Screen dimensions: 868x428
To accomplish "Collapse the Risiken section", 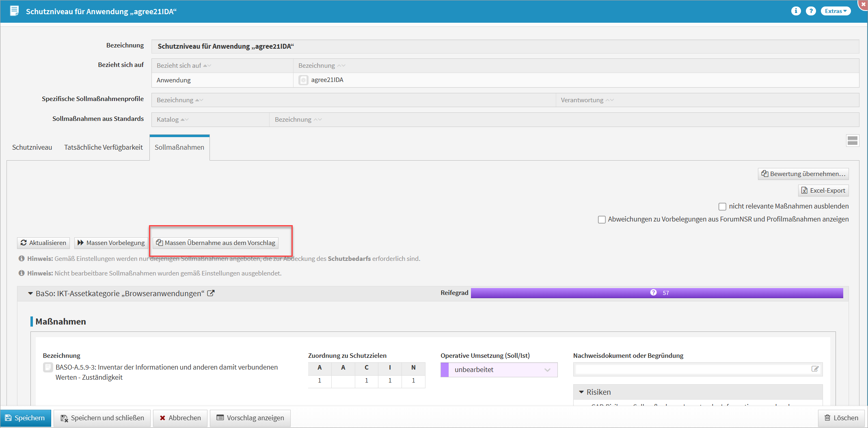I will [x=581, y=392].
